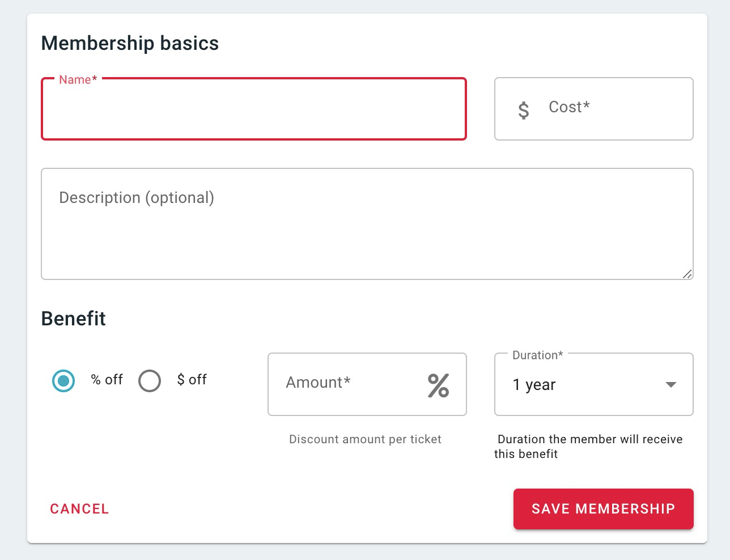
Task: Click the Duration helper text below dropdown
Action: (x=588, y=447)
